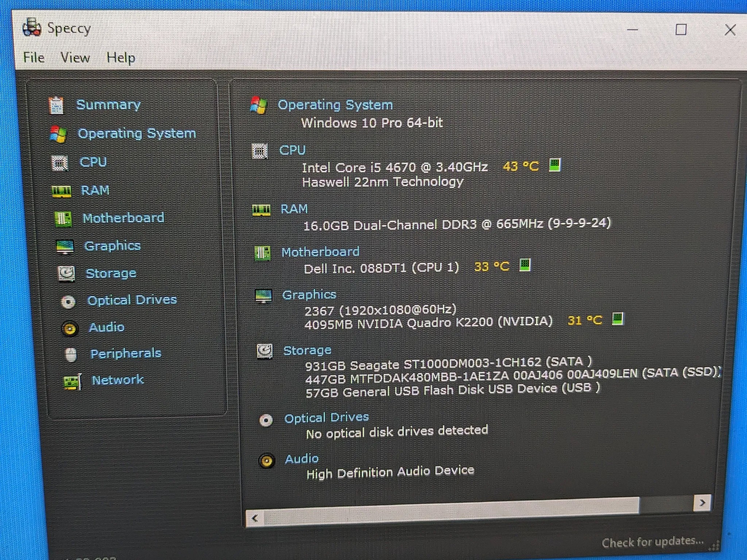The width and height of the screenshot is (747, 560).
Task: Open the View menu
Action: (75, 58)
